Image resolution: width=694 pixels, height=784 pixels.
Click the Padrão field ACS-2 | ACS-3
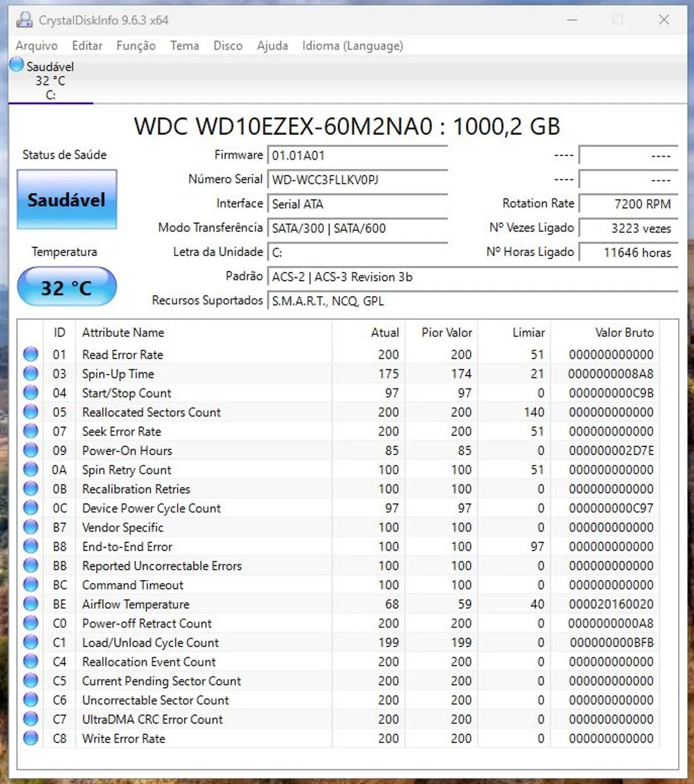[473, 277]
